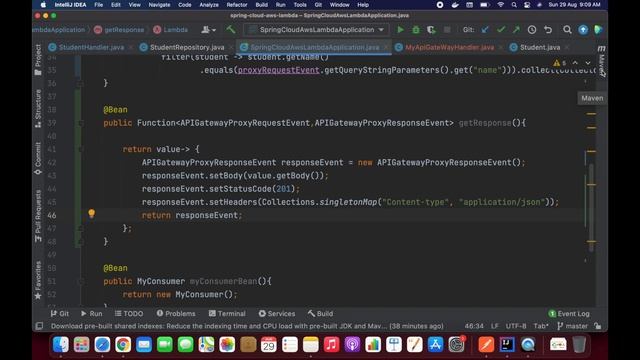The width and height of the screenshot is (640, 360).
Task: Update project with Git blue arrow
Action: pyautogui.click(x=485, y=30)
